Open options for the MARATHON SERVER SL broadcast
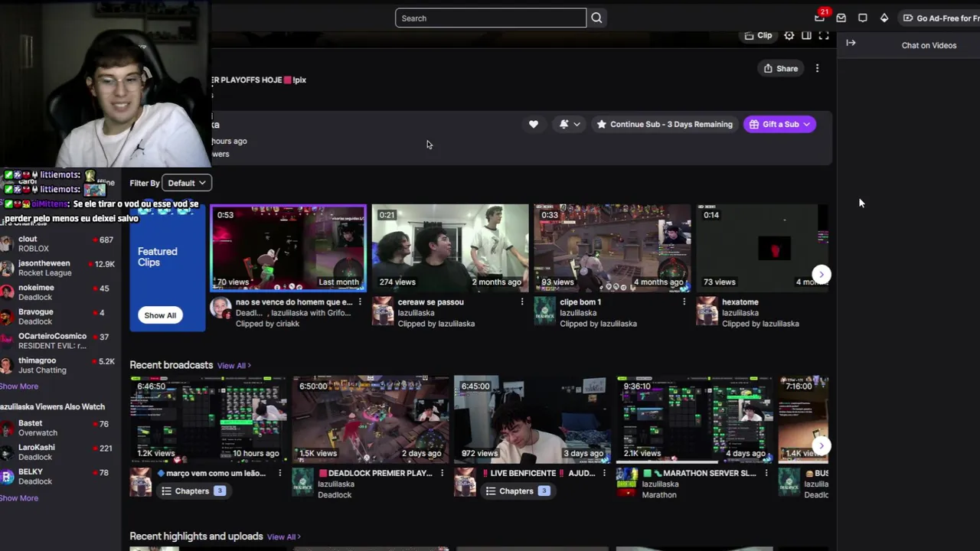 766,474
